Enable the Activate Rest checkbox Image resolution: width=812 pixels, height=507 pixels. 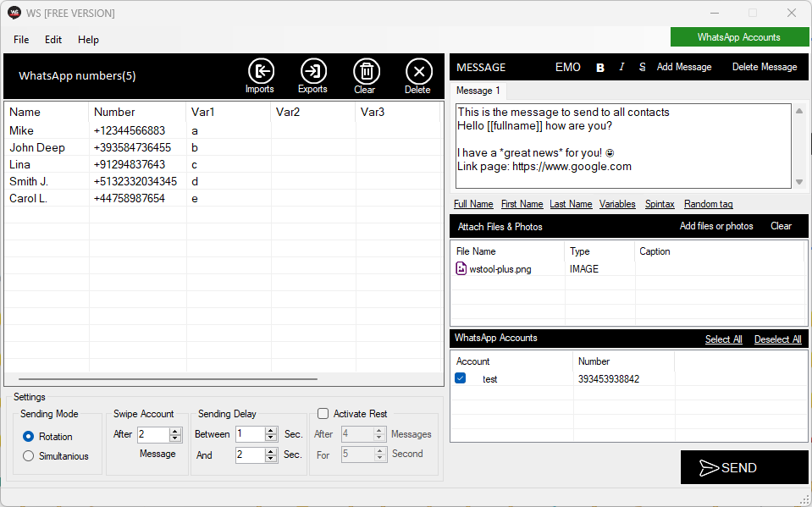tap(323, 414)
